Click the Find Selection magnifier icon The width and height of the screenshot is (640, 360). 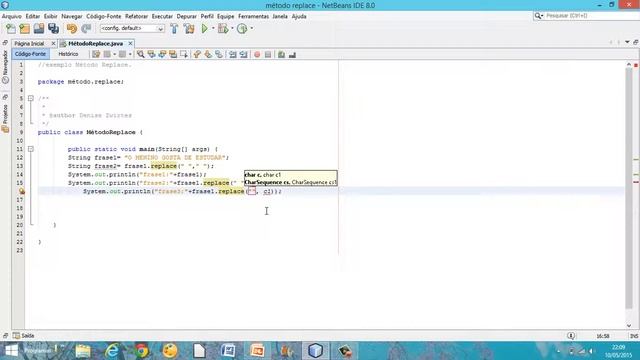(140, 54)
